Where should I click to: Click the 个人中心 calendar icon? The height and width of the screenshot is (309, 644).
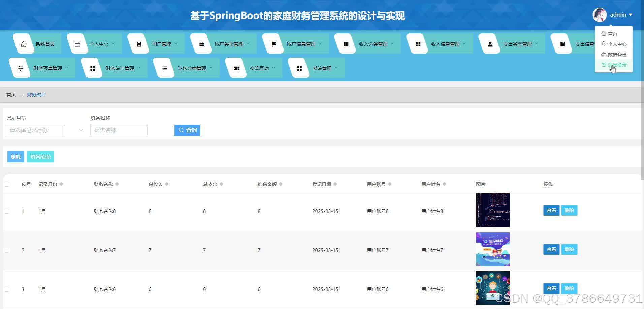coord(77,43)
